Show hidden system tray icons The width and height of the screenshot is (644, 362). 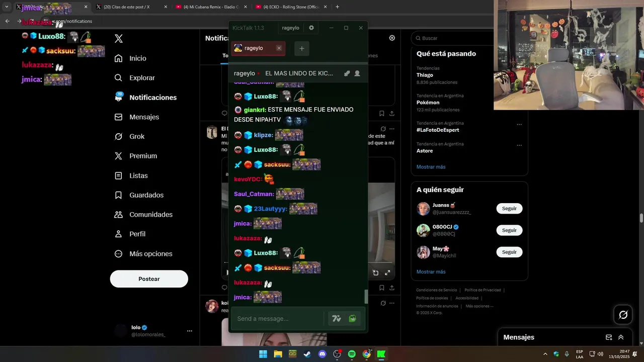[545, 354]
